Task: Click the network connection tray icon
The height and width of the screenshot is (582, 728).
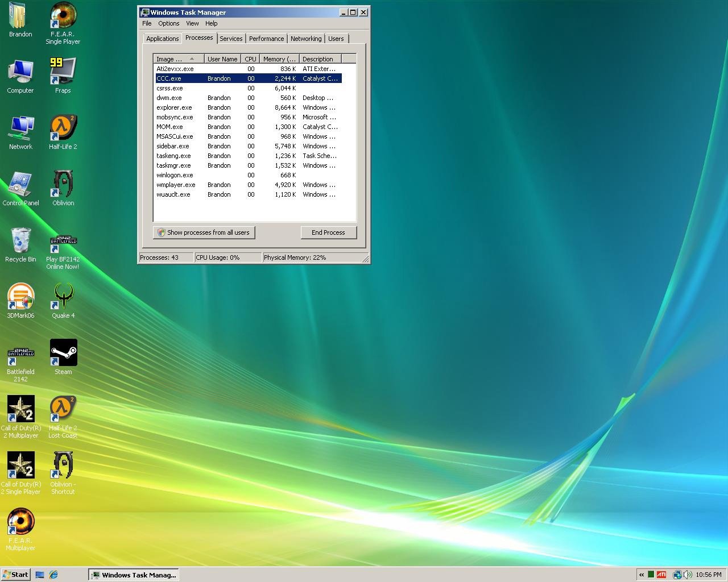Action: point(677,575)
